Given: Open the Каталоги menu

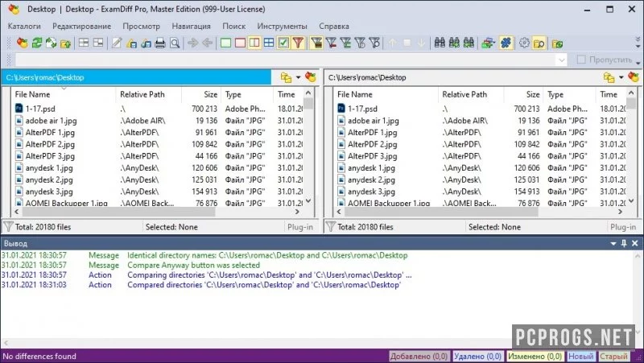Looking at the screenshot, I should click(x=24, y=26).
